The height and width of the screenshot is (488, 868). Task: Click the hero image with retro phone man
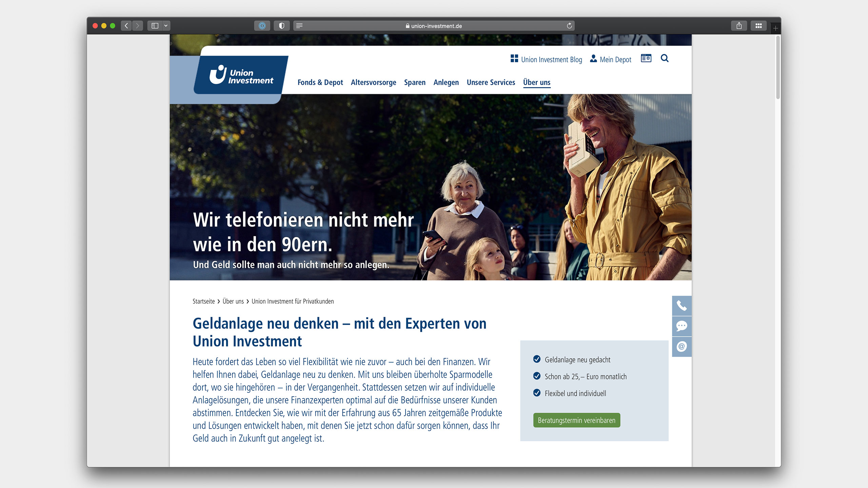click(431, 187)
